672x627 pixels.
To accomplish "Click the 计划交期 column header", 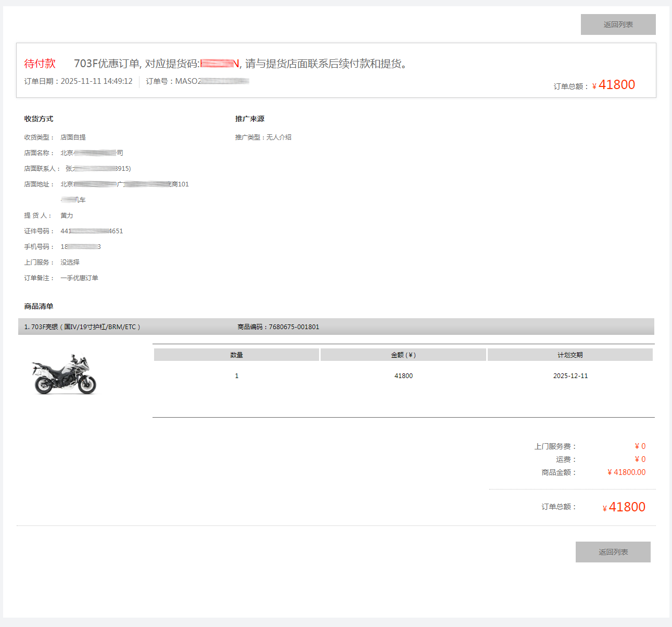I will (570, 355).
